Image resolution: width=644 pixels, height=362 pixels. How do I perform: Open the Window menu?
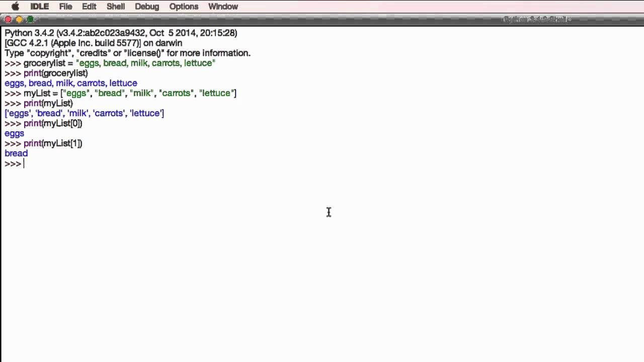click(223, 7)
